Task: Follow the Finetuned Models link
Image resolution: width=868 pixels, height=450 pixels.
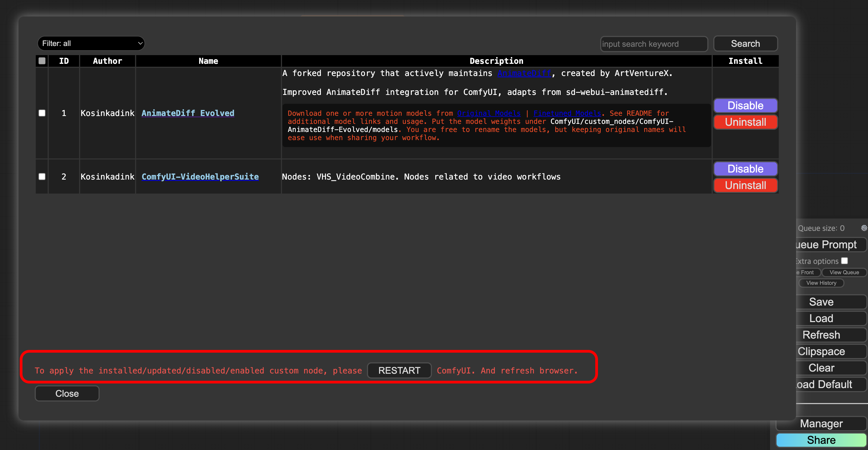Action: click(x=567, y=113)
